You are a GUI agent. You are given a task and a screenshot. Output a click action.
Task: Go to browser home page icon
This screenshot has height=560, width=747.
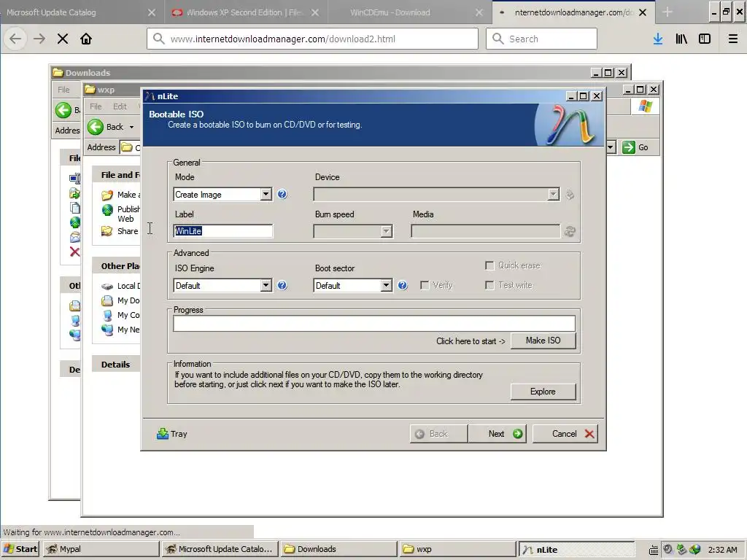pos(86,39)
